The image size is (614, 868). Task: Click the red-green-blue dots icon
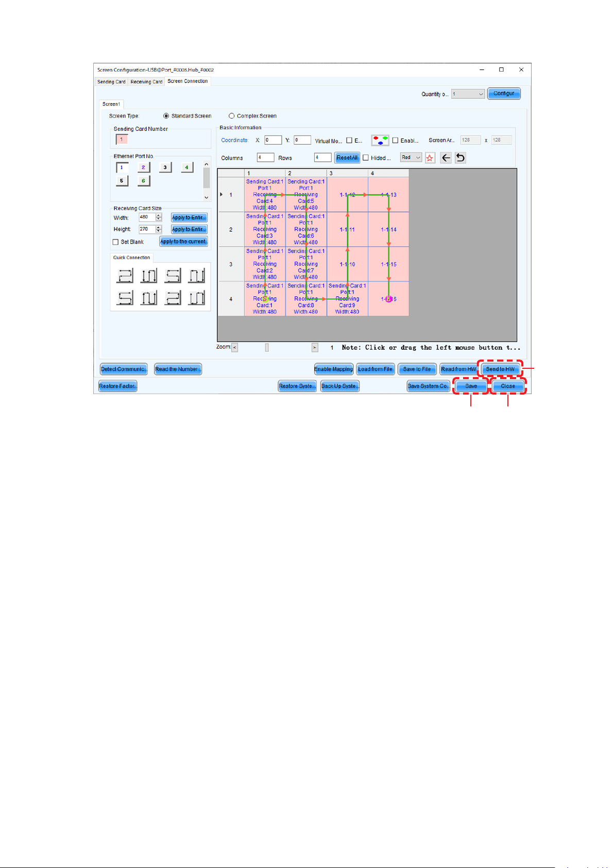[380, 140]
